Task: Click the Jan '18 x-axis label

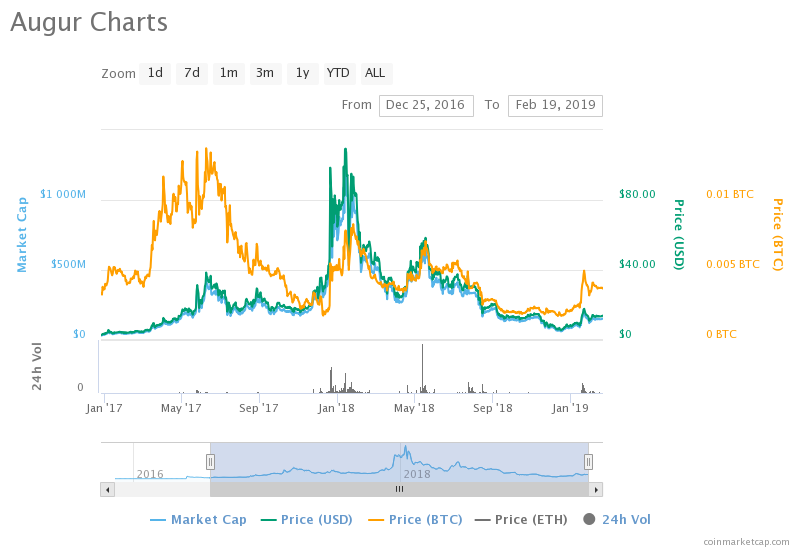Action: coord(336,408)
